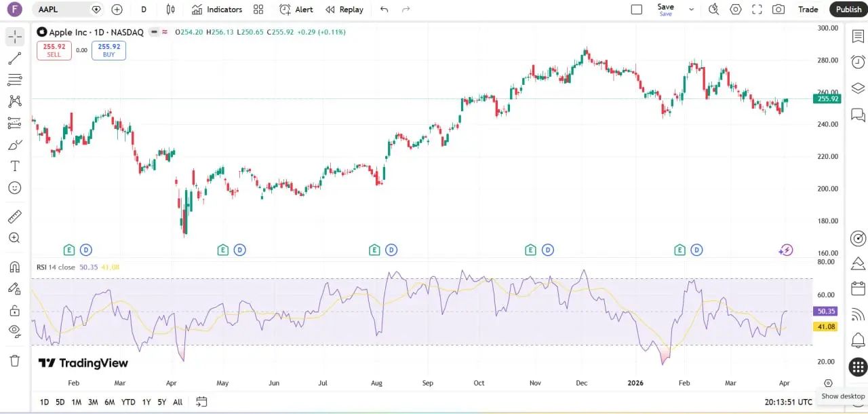Select the ruler measure tool
Screen dimensions: 868x414
[x=15, y=217]
